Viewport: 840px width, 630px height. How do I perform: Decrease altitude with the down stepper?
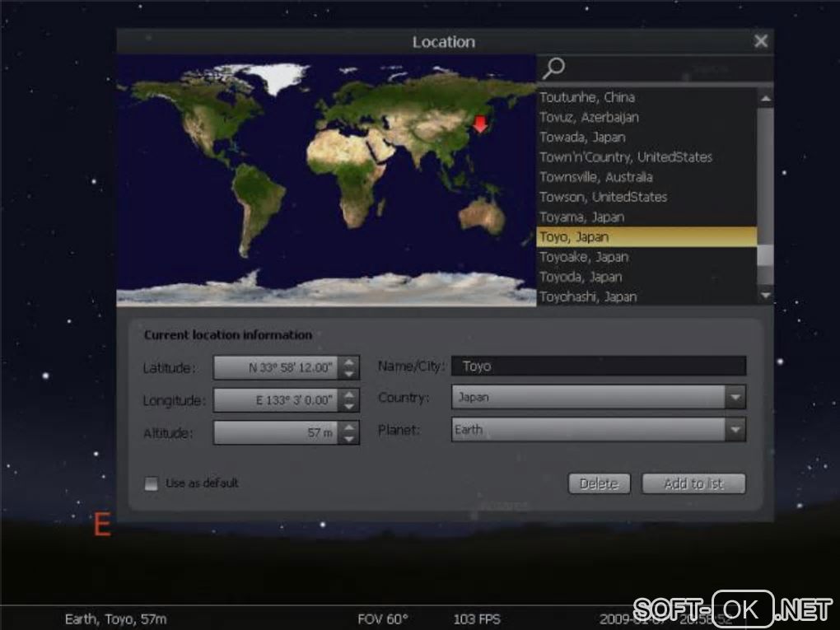pos(348,439)
